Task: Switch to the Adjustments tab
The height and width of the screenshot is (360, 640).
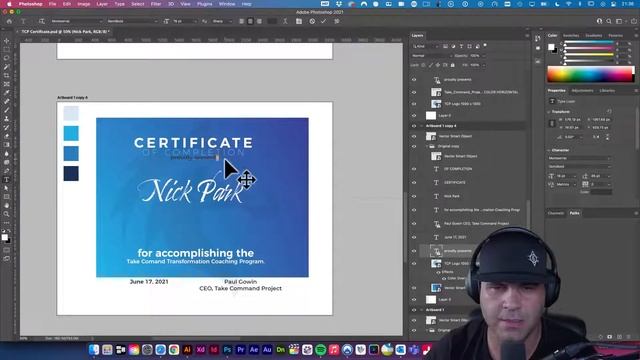Action: click(582, 91)
